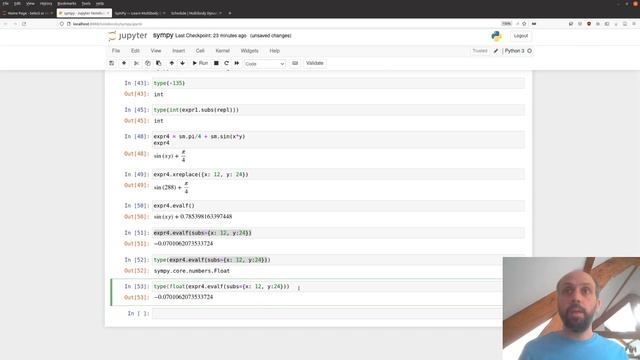
Task: Paste cells below icon
Action: pyautogui.click(x=159, y=63)
